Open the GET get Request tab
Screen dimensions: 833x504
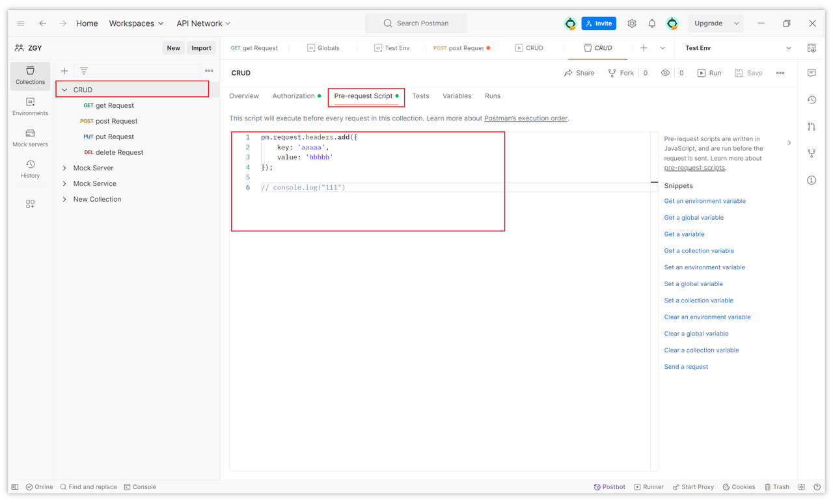[254, 48]
